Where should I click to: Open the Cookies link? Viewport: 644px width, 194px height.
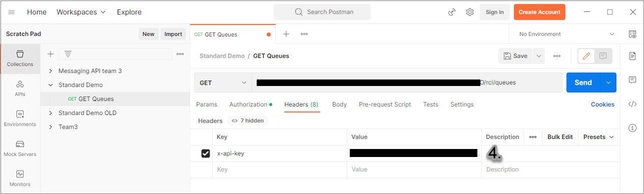point(602,104)
